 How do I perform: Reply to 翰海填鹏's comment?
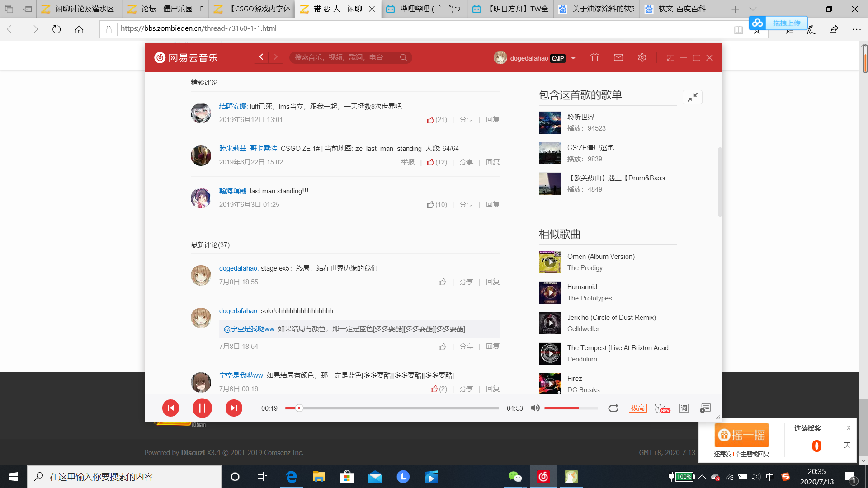[492, 204]
